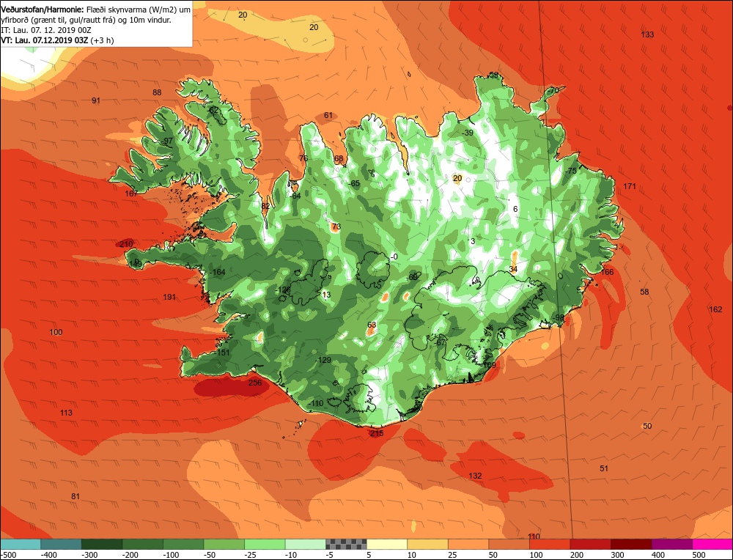The width and height of the screenshot is (733, 560).
Task: Click the map value '-65' in north-central Iceland
Action: click(x=354, y=183)
